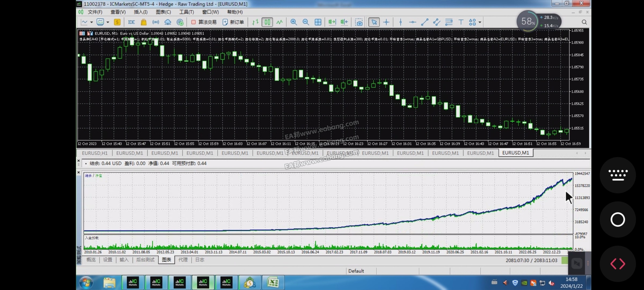Open the 设置 settings tab in tester
This screenshot has height=290, width=644.
(x=108, y=260)
